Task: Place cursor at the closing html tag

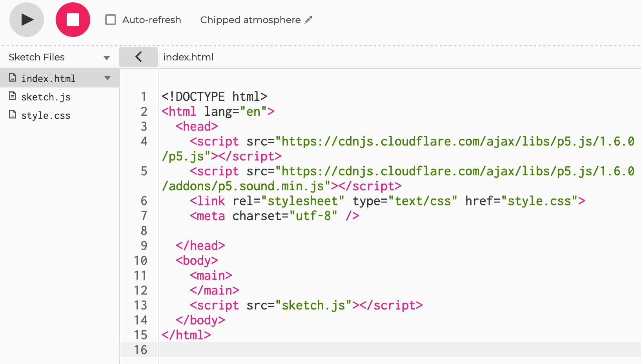Action: click(x=186, y=335)
